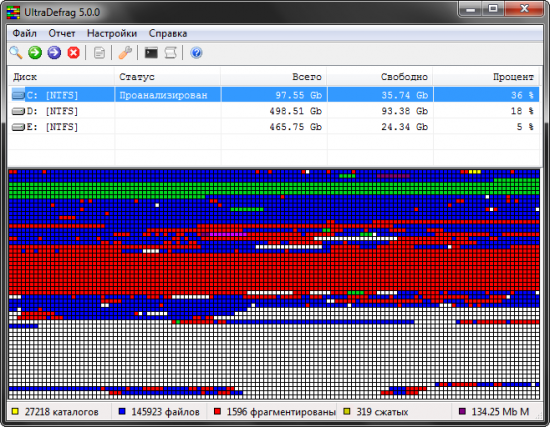Open the Настройки menu

tap(112, 33)
